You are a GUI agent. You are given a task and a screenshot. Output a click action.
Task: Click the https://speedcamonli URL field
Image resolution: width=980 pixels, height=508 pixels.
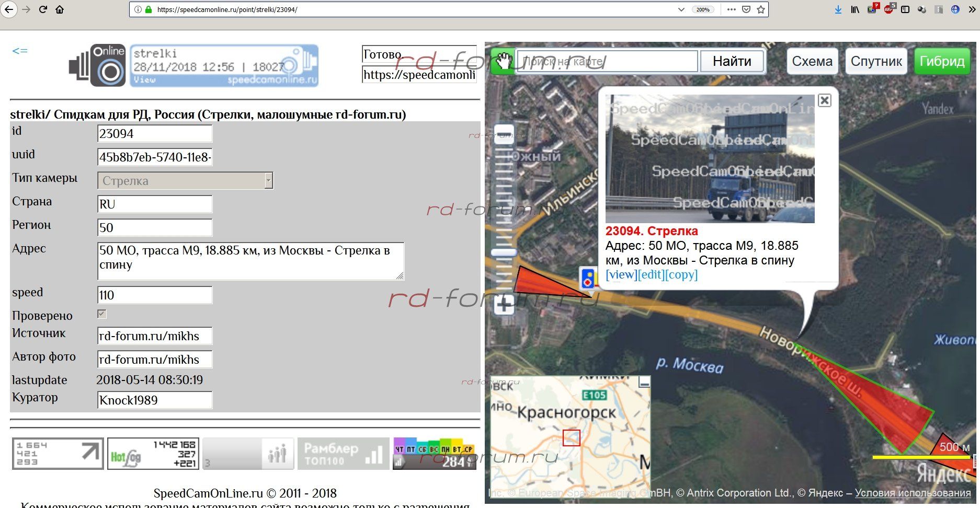[x=419, y=75]
